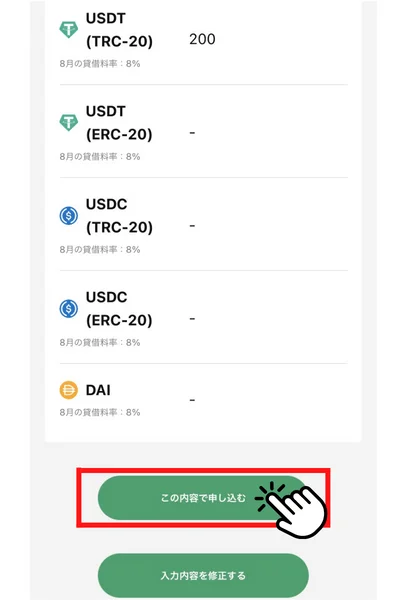Screen dimensions: 400x600
Task: Select the USDC (TRC-20) label text
Action: tap(119, 215)
